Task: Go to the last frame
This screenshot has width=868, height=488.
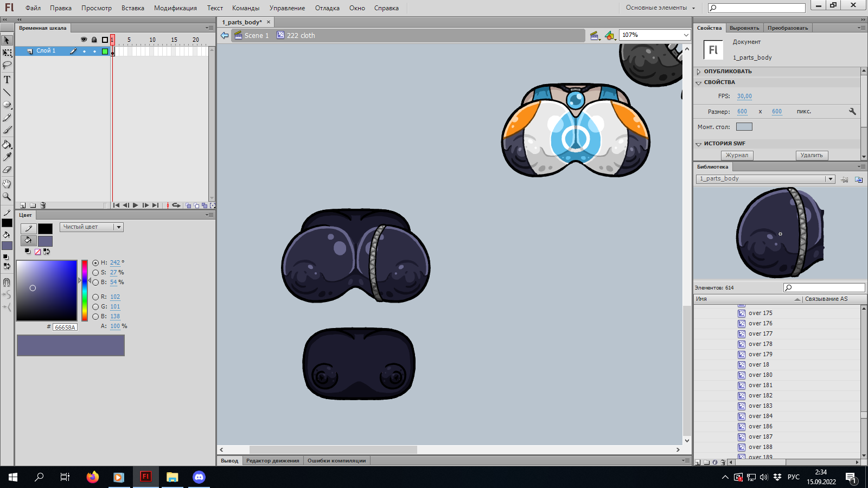Action: pyautogui.click(x=156, y=206)
